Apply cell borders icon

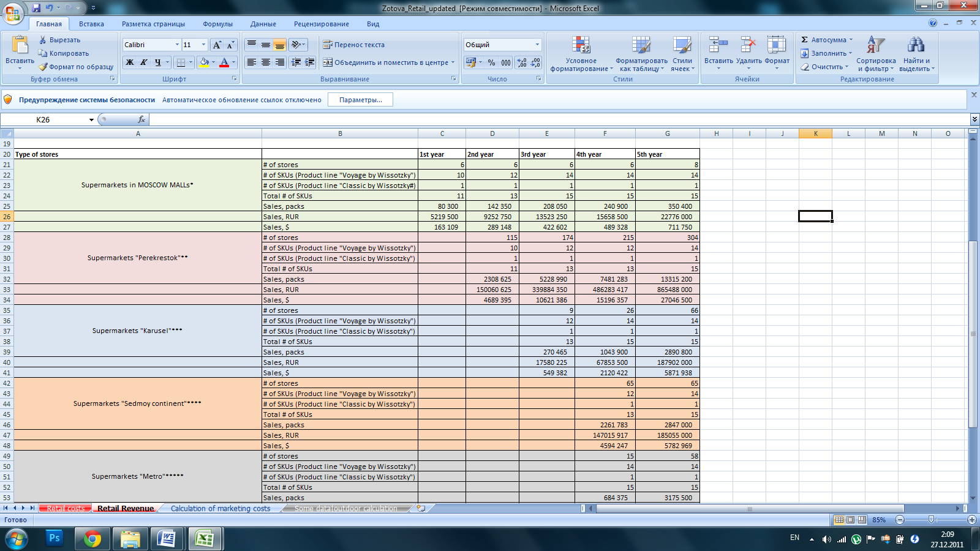tap(181, 62)
